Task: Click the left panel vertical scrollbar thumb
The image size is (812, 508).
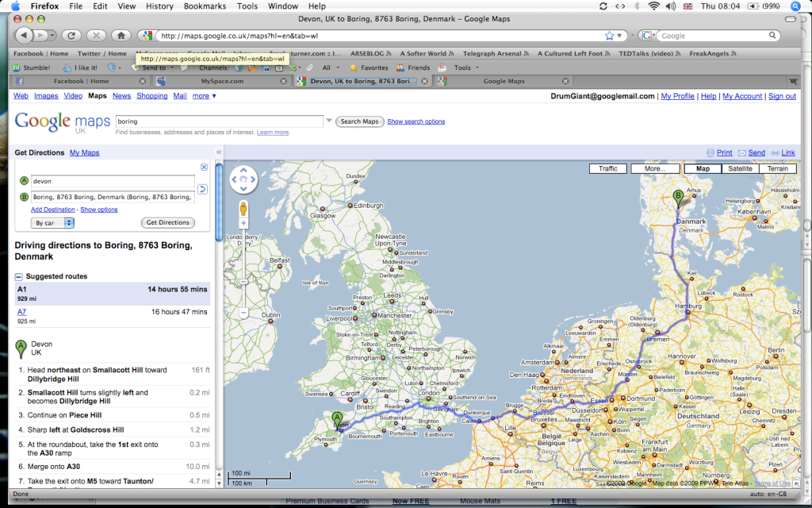Action: (219, 201)
